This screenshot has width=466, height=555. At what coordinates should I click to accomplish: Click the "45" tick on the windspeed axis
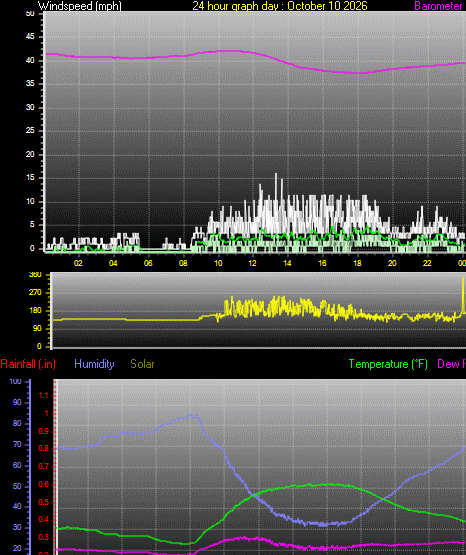(30, 36)
